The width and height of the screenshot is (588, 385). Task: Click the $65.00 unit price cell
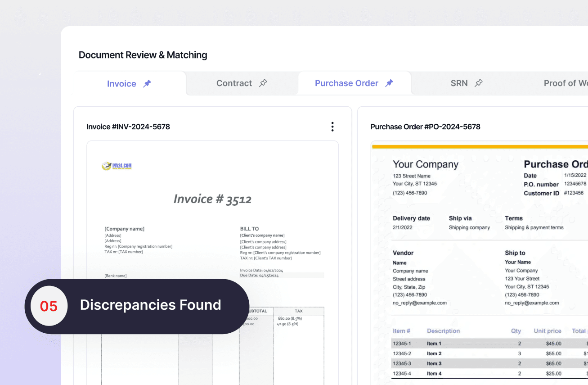click(x=553, y=363)
